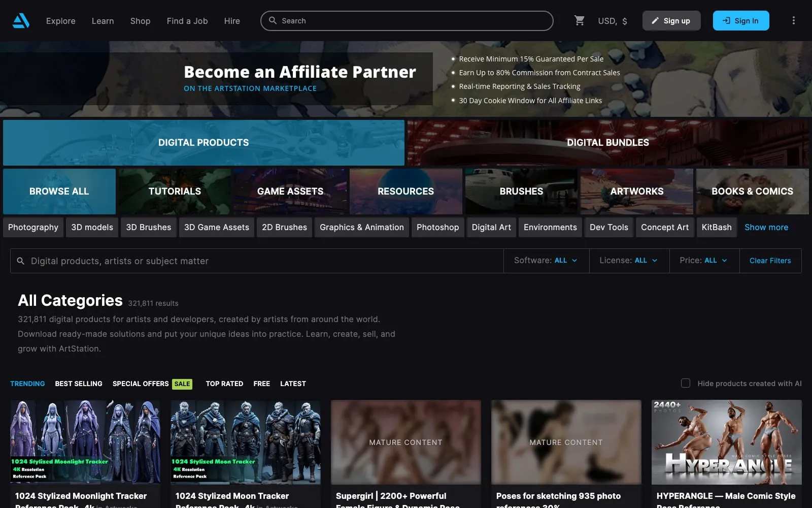Viewport: 812px width, 508px height.
Task: Click the Sign In button
Action: 741,20
